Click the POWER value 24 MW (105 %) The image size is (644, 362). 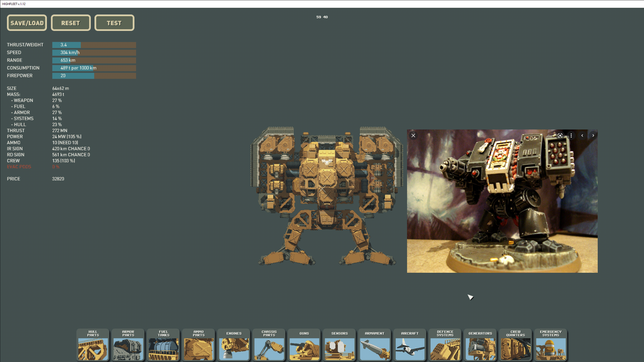click(67, 137)
